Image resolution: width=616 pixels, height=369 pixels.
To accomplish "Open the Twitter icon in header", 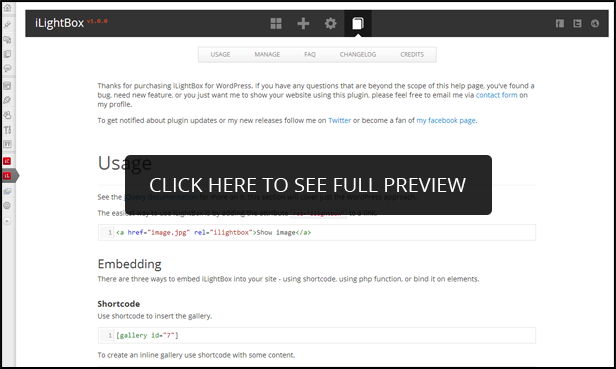I will (577, 24).
